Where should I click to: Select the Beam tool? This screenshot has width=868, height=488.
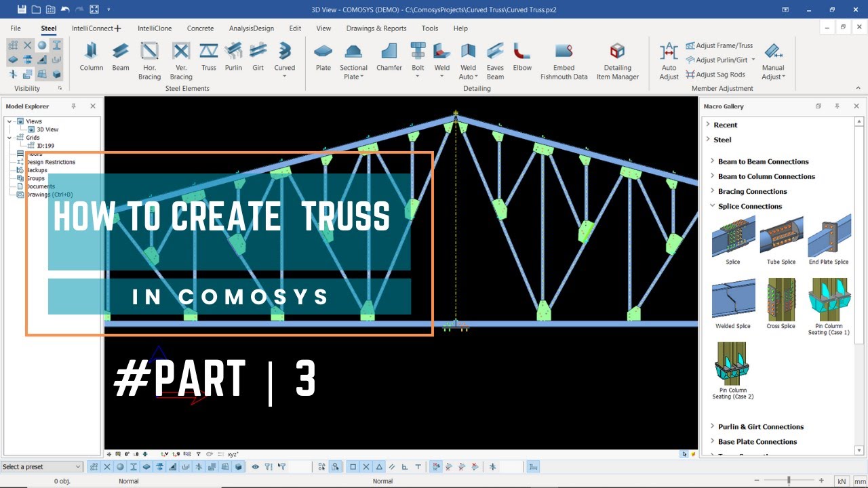click(x=121, y=56)
